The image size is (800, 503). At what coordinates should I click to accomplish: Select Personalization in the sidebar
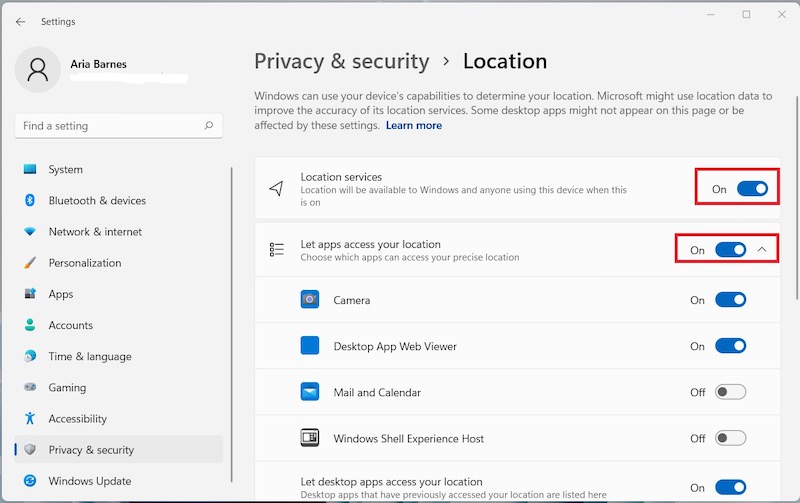(x=119, y=263)
